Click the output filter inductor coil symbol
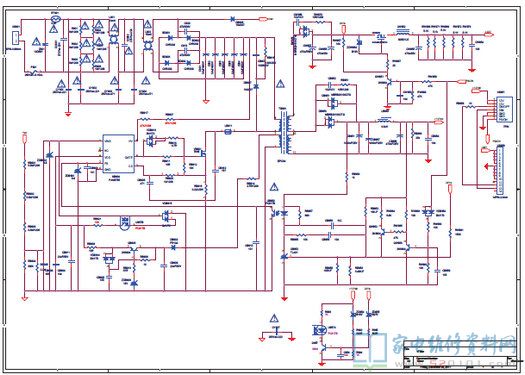The height and width of the screenshot is (375, 525). click(x=403, y=33)
